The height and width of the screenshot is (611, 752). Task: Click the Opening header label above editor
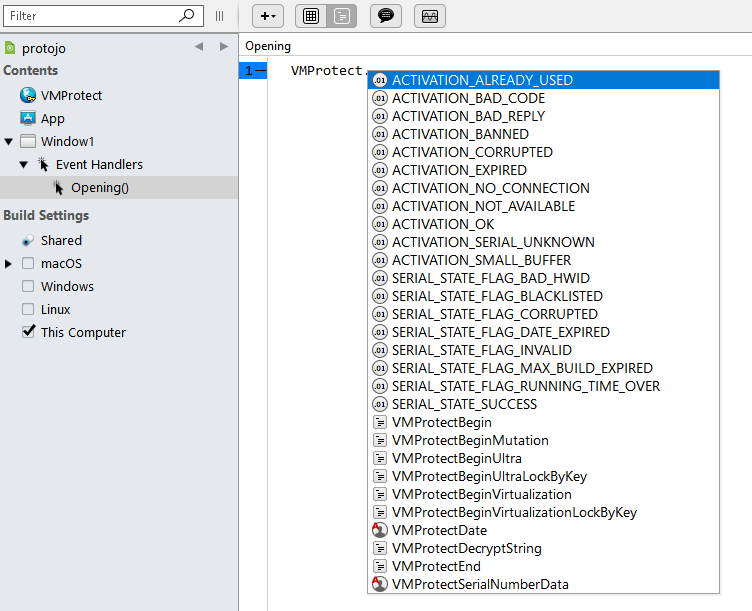point(268,46)
